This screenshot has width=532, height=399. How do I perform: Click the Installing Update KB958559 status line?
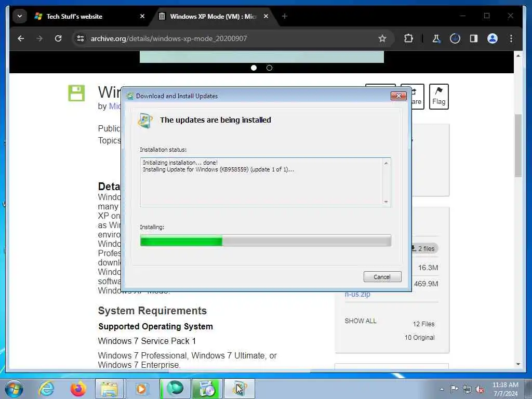(219, 169)
